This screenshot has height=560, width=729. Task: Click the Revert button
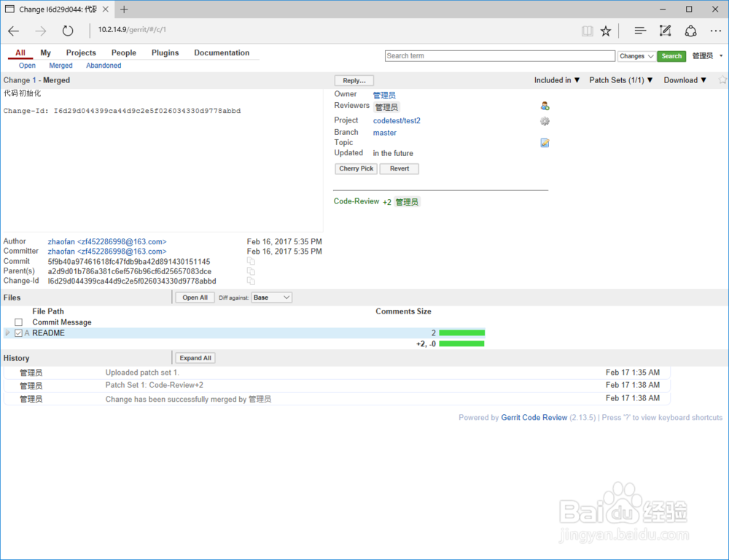pos(399,169)
